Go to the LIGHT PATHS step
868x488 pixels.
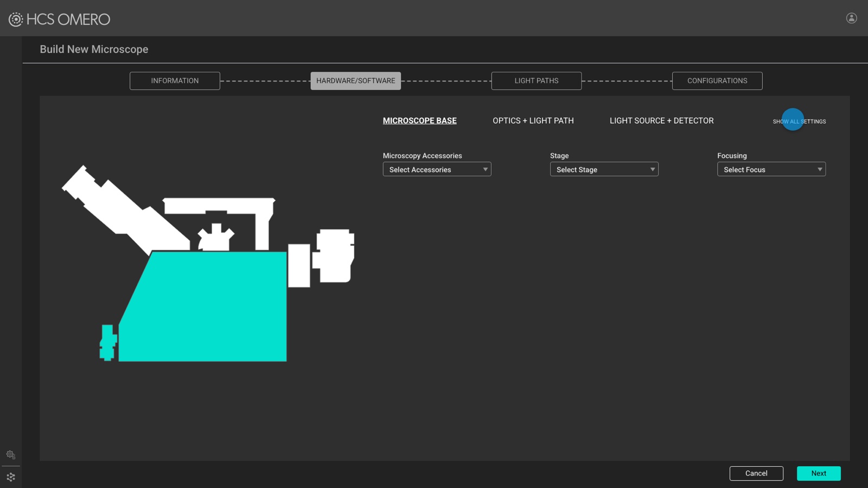point(536,81)
